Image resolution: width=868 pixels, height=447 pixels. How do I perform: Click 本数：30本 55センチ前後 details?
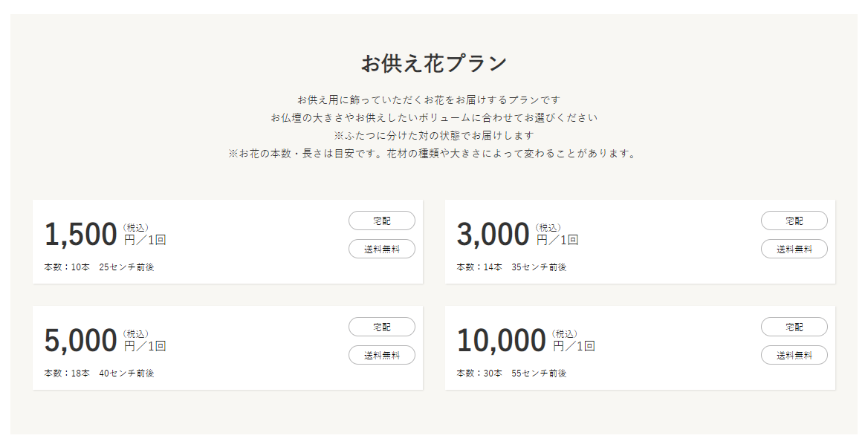tap(511, 373)
